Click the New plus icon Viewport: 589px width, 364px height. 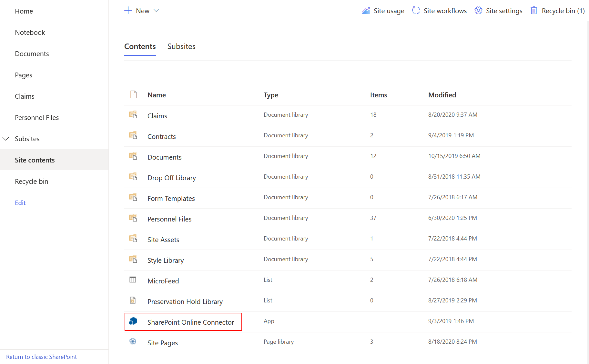point(128,10)
